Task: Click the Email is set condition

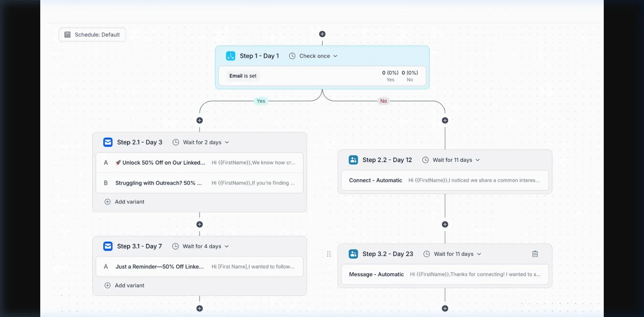Action: 243,76
